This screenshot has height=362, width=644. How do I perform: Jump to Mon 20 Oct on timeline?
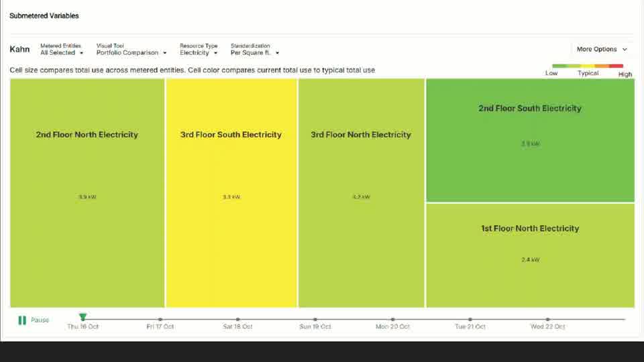[392, 319]
